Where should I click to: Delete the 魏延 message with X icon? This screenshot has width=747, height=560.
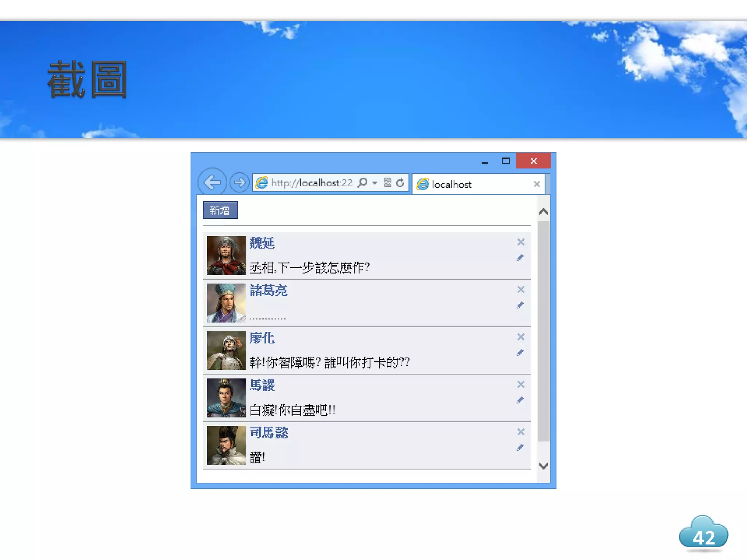coord(521,242)
